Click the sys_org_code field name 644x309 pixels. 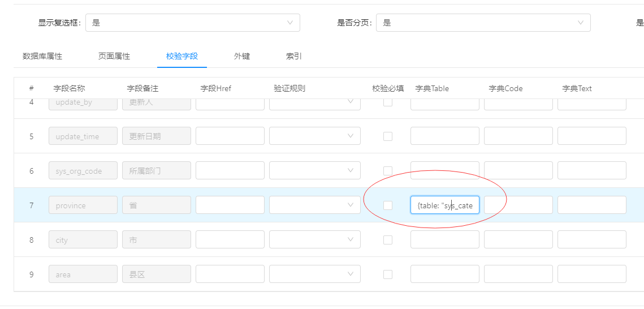(x=83, y=170)
